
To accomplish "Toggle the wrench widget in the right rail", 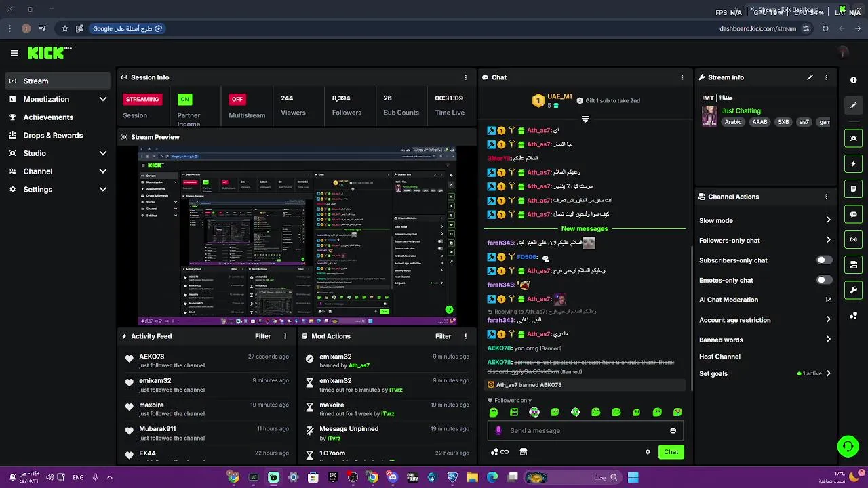I will point(853,290).
